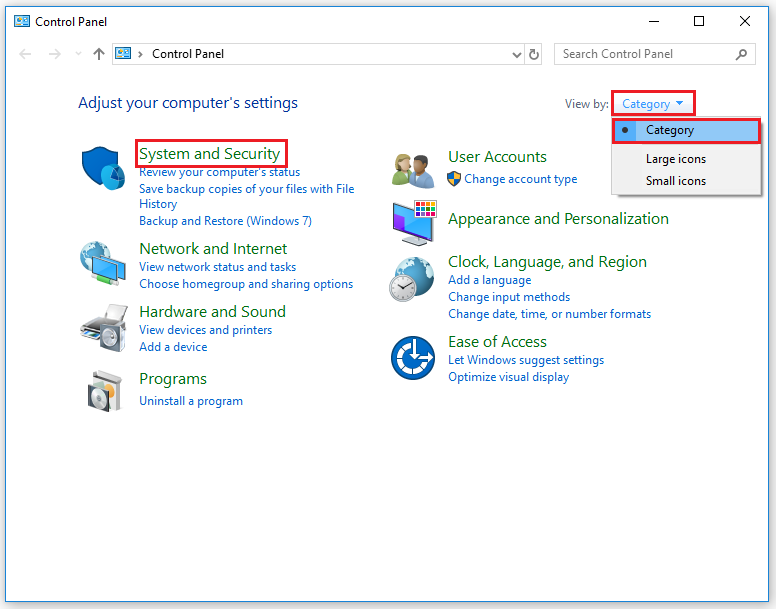Focus the Search Control Panel field
This screenshot has height=609, width=776.
pyautogui.click(x=645, y=54)
